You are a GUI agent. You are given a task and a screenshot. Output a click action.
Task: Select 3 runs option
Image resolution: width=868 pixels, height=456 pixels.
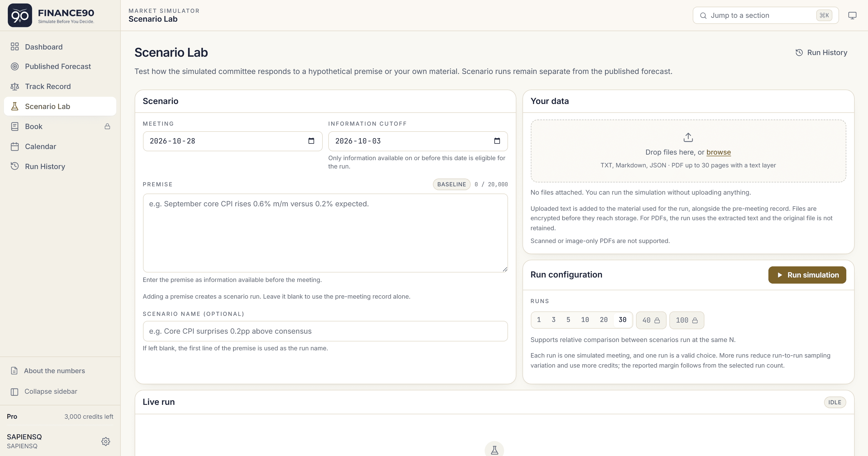click(553, 319)
